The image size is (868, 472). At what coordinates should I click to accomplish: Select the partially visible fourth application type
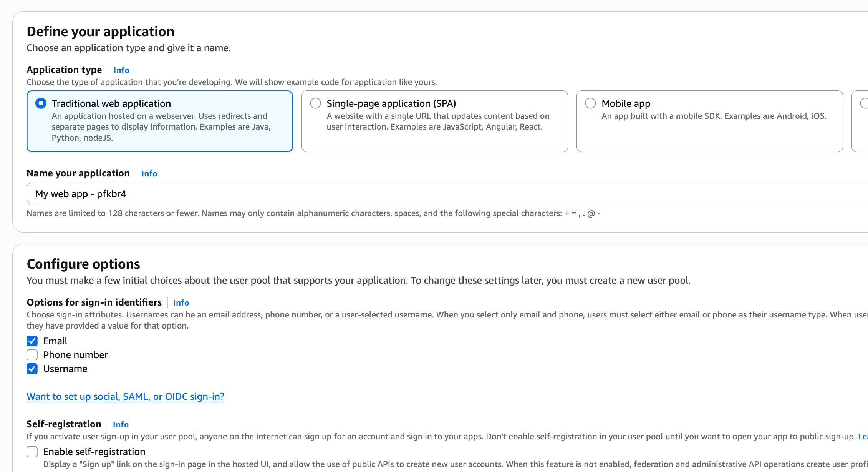click(864, 103)
